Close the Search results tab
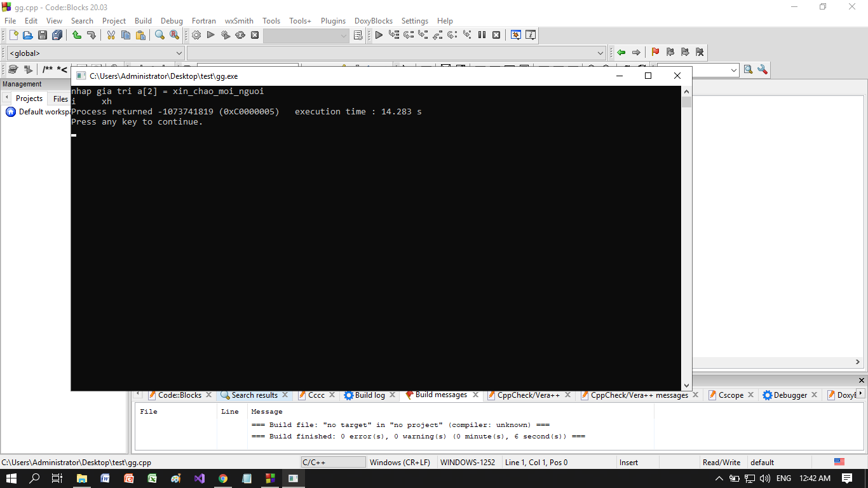This screenshot has height=488, width=868. point(285,395)
